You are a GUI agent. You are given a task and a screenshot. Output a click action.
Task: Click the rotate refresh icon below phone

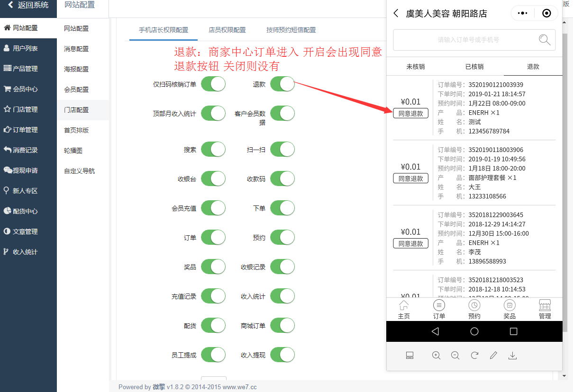(x=474, y=356)
